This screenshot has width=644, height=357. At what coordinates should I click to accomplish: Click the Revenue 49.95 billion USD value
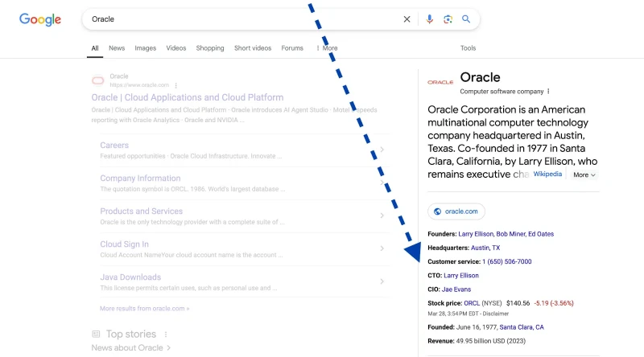pyautogui.click(x=491, y=341)
